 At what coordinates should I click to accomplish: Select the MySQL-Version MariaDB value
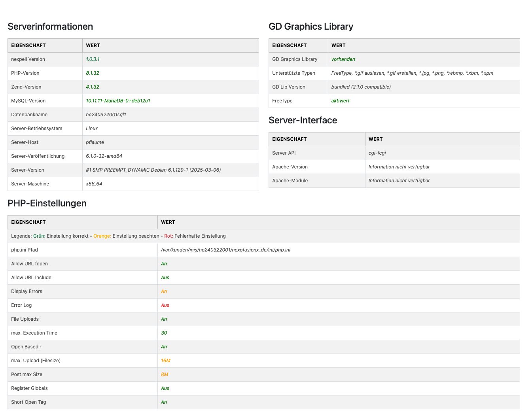click(x=118, y=101)
